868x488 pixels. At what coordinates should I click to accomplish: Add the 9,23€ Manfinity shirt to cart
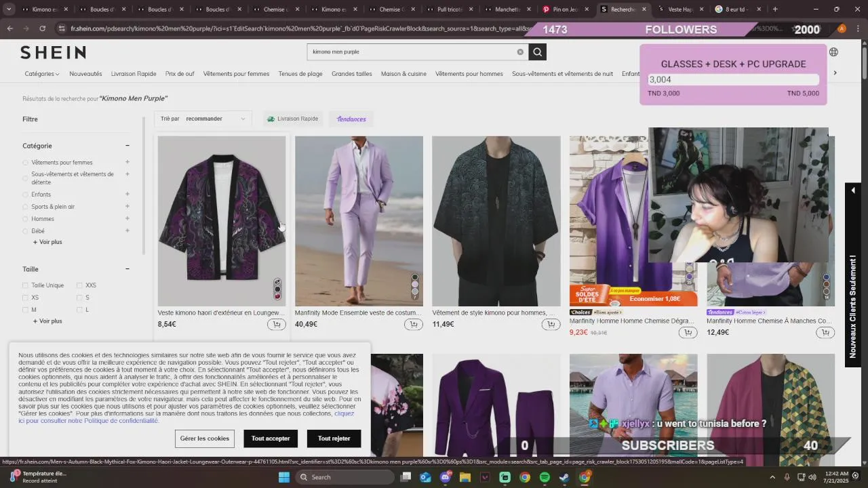coord(688,333)
